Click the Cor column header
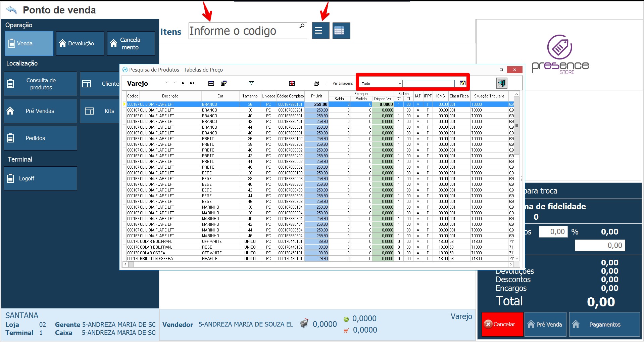The height and width of the screenshot is (342, 644). (220, 96)
